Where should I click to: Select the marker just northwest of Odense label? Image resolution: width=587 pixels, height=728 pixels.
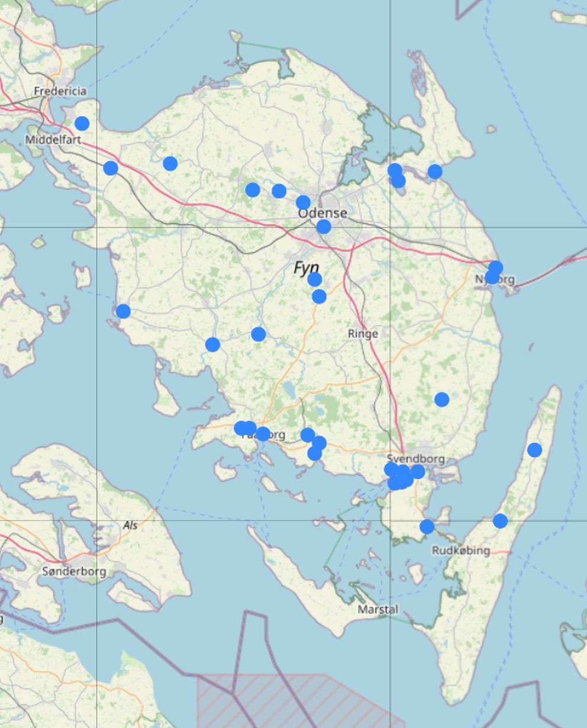coord(303,203)
